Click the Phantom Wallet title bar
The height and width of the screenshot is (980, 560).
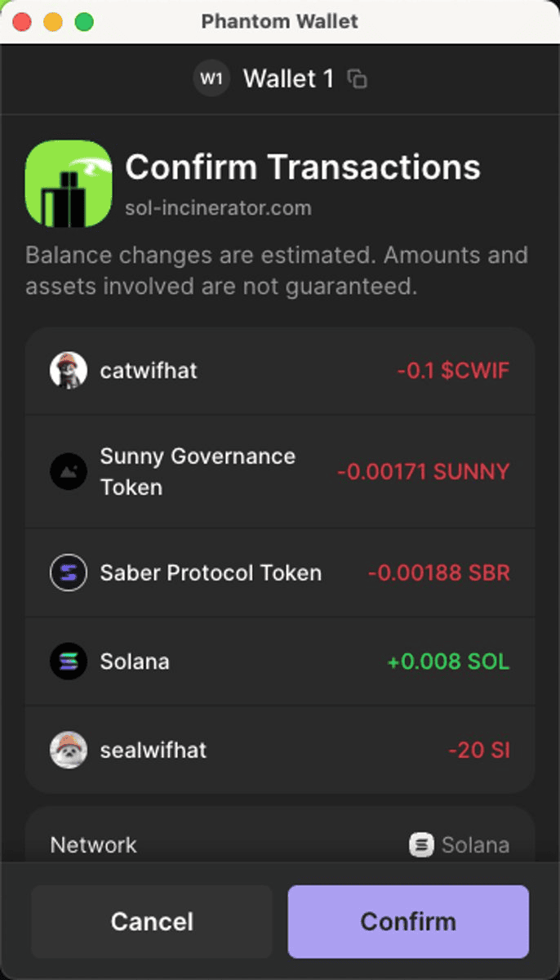(280, 21)
